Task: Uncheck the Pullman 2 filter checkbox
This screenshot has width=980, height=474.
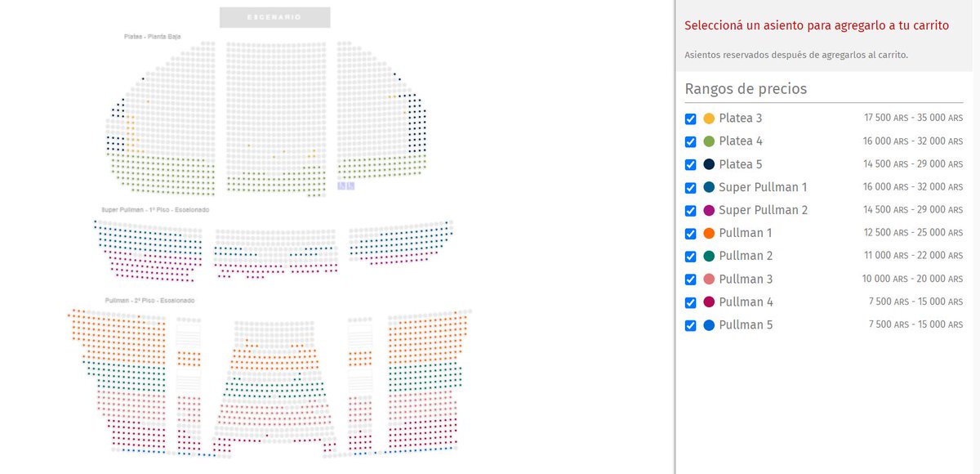Action: tap(690, 256)
